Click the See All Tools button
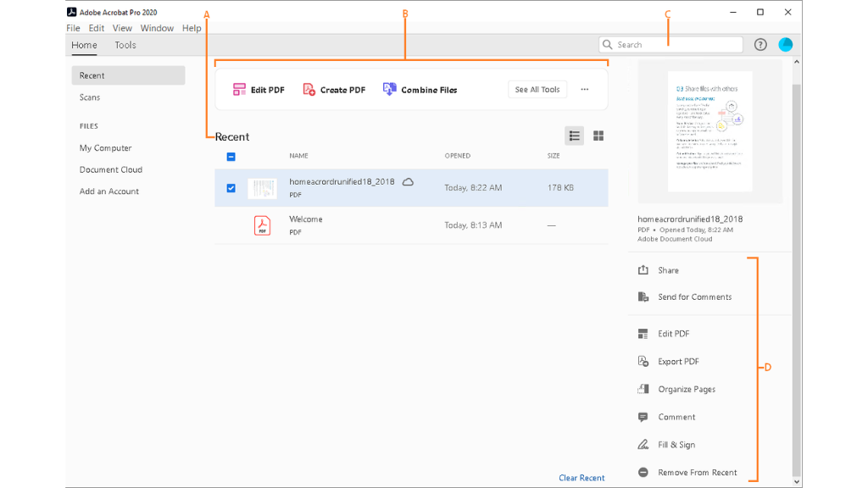 click(537, 90)
